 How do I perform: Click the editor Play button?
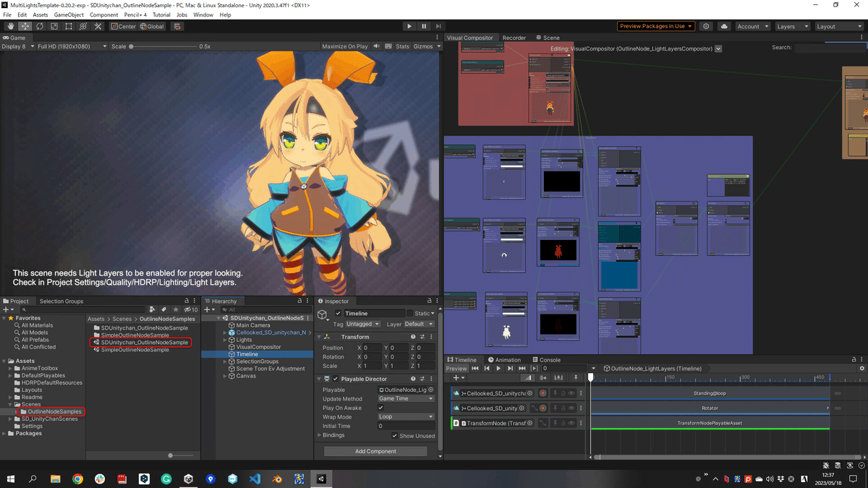click(x=409, y=26)
